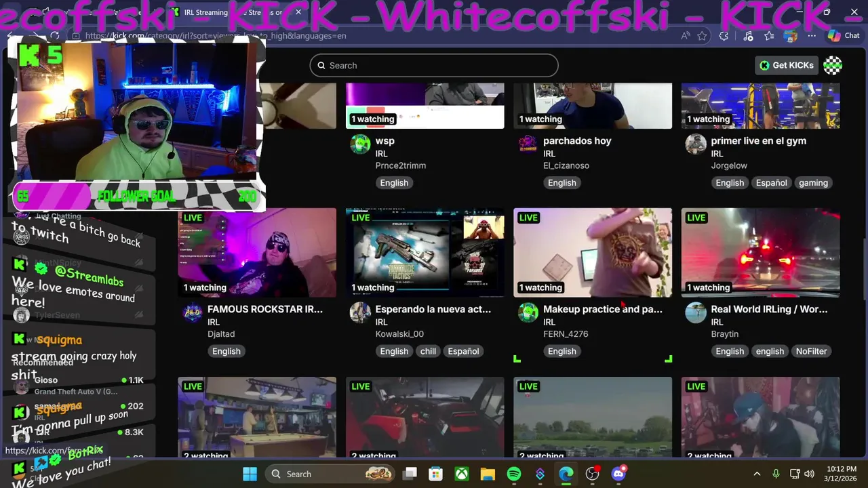Open primer live en el gym stream

(x=758, y=141)
